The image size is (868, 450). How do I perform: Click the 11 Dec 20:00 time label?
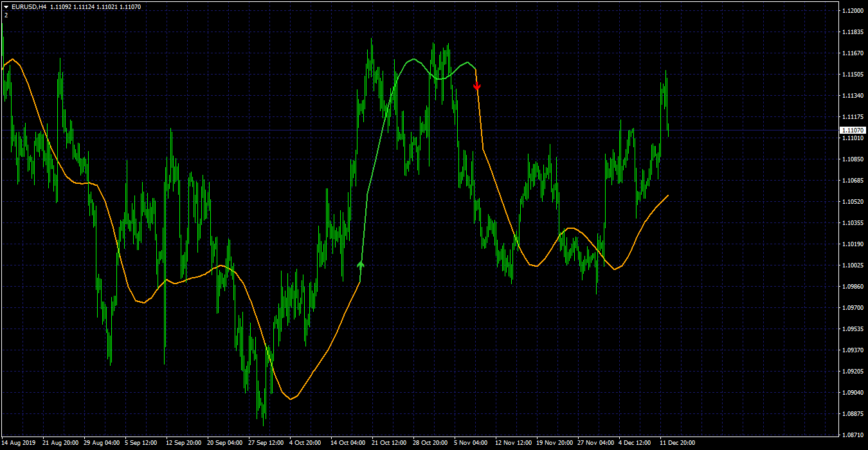tap(678, 443)
